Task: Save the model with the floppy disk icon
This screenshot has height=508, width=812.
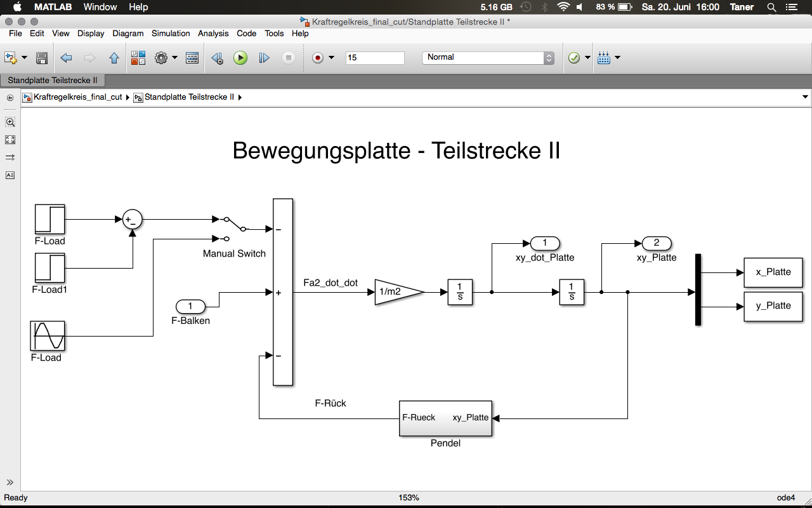Action: [42, 58]
